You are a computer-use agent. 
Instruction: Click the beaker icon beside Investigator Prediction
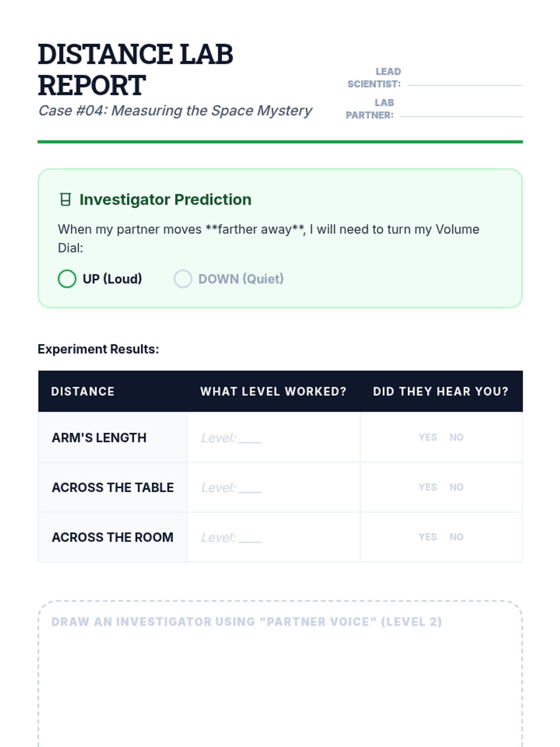click(x=66, y=200)
